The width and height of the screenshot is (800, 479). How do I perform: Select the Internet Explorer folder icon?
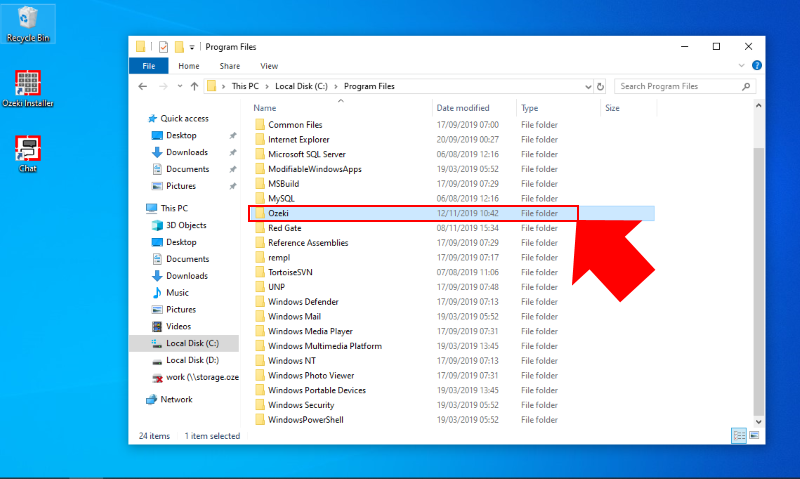tap(260, 139)
